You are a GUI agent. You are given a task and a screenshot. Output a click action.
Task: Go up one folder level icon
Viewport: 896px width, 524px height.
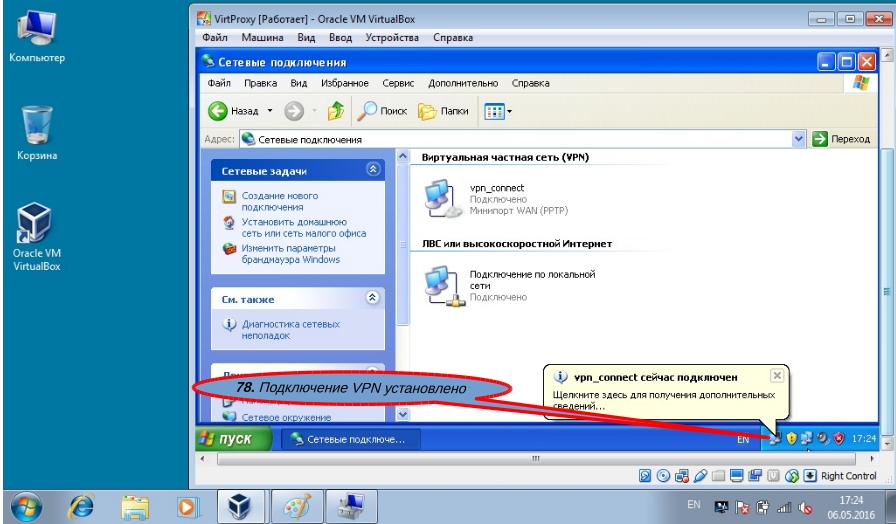(x=336, y=111)
